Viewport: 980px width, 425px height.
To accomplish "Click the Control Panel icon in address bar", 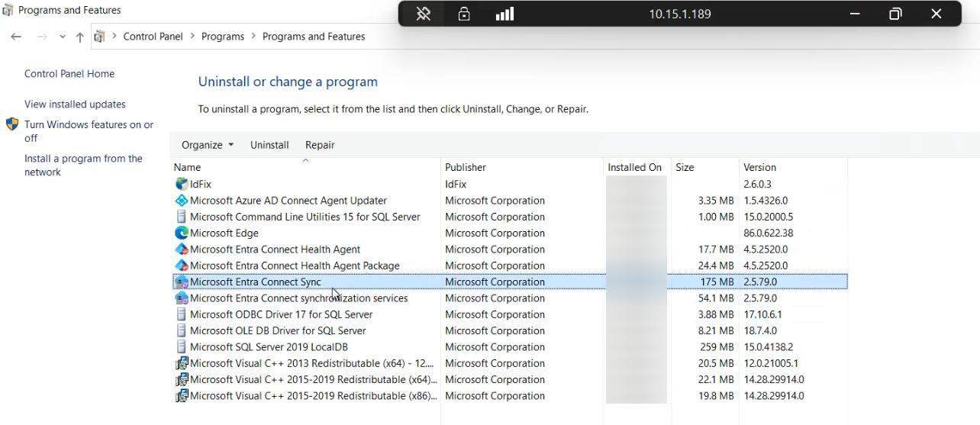I will click(99, 37).
